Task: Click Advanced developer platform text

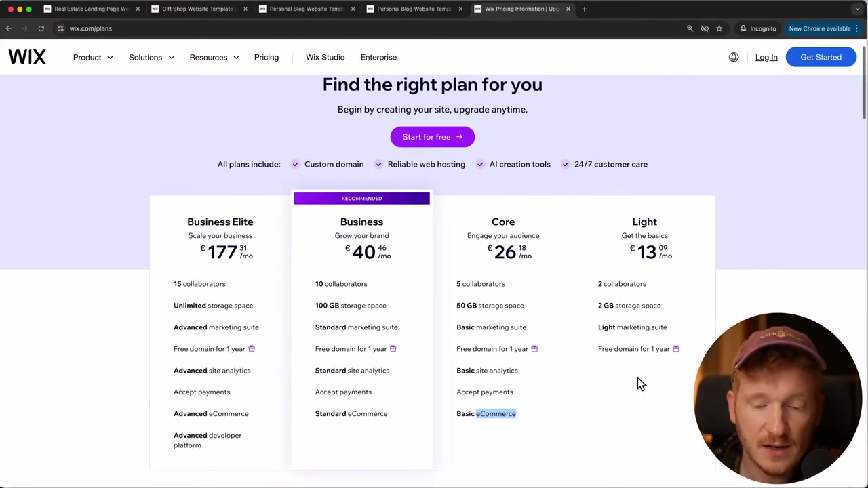Action: [x=208, y=440]
